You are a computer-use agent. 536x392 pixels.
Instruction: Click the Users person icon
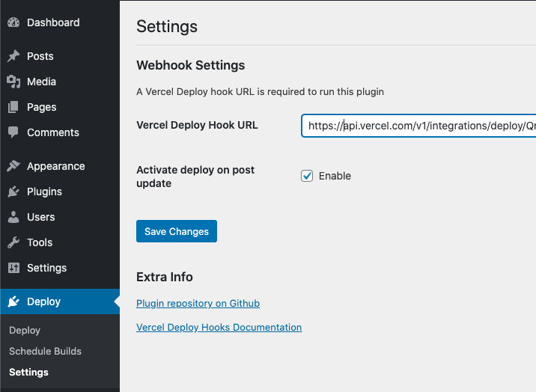coord(13,217)
